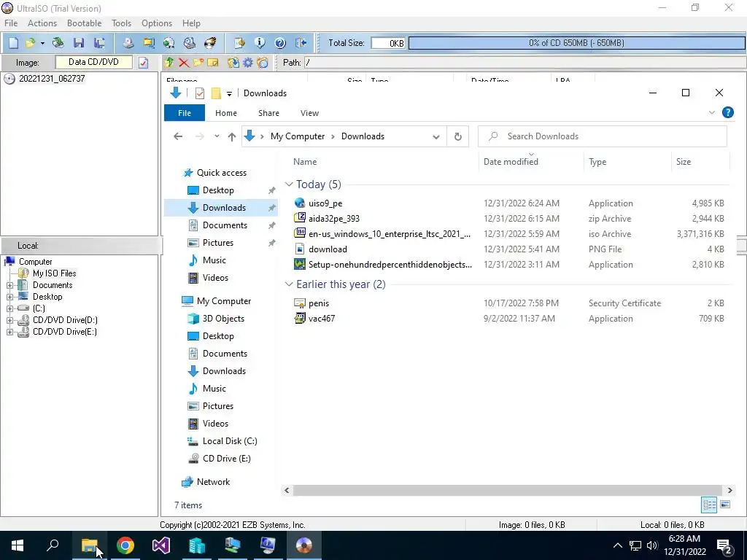
Task: Click into the UltraISO Path field
Action: coord(524,63)
